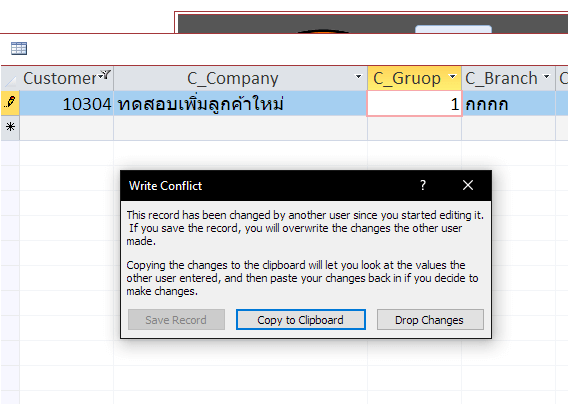The width and height of the screenshot is (568, 404).
Task: Click the Customer cell 10304
Action: coord(66,104)
